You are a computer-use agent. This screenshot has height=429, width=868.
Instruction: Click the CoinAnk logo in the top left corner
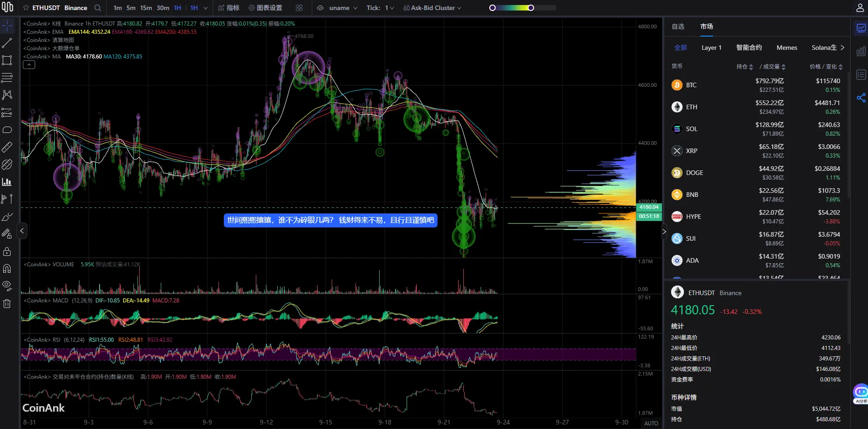point(8,7)
